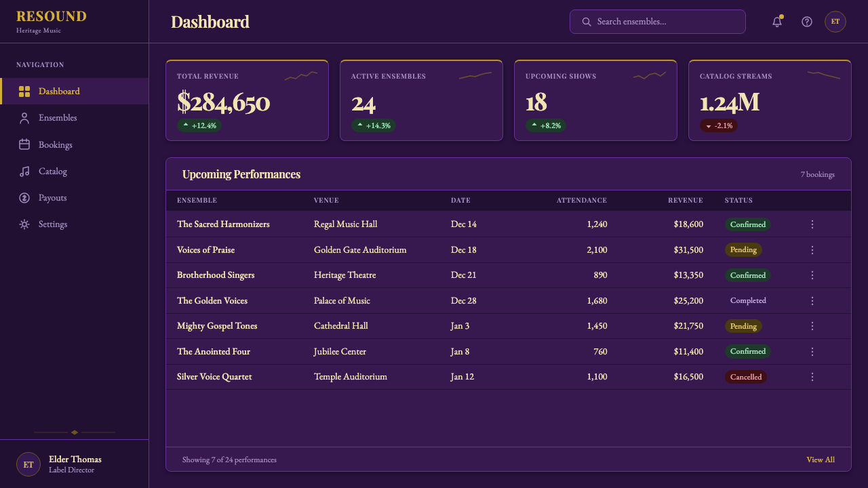Click the +8.2% shows change badge

(546, 125)
